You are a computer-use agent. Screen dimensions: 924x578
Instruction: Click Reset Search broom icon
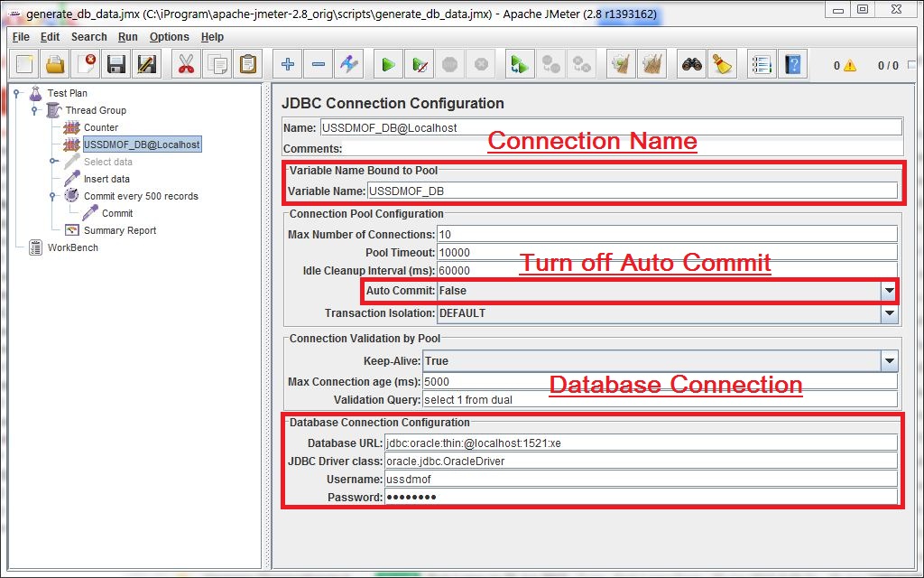point(722,64)
